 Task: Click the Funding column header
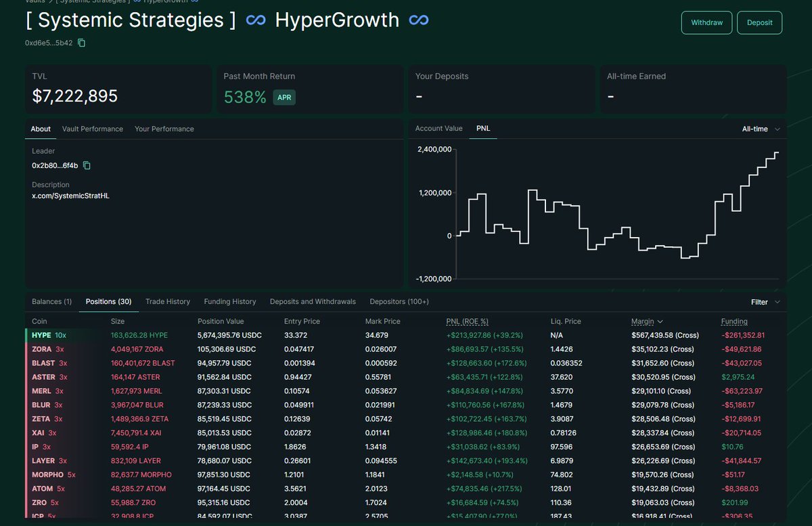point(734,322)
